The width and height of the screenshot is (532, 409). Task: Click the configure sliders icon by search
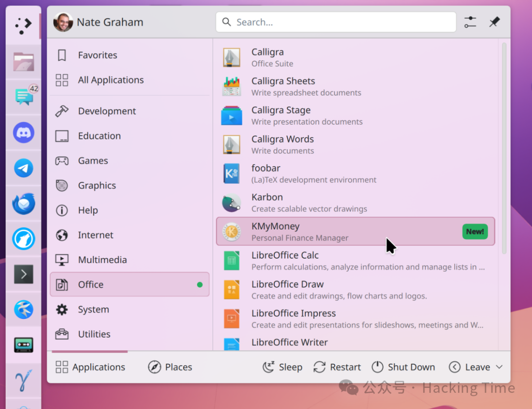click(x=470, y=22)
